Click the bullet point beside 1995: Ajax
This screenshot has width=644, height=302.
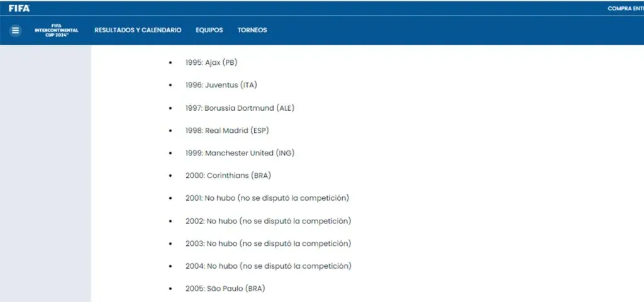click(170, 63)
